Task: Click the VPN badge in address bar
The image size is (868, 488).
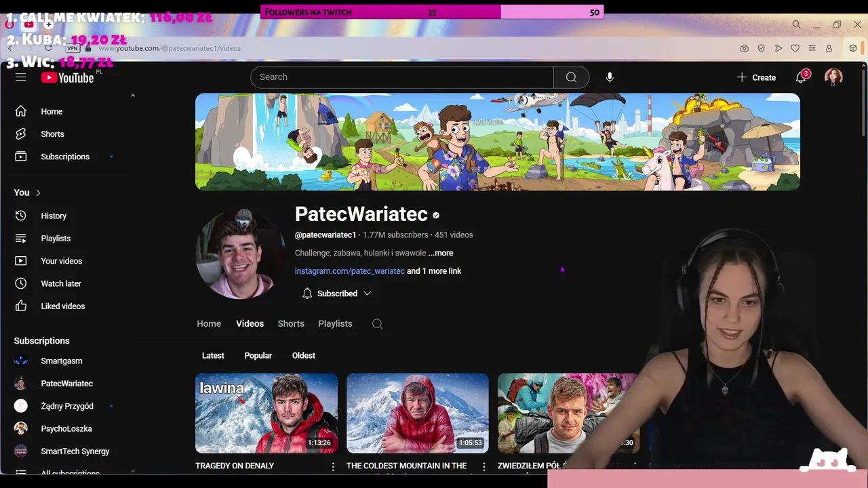Action: (73, 48)
